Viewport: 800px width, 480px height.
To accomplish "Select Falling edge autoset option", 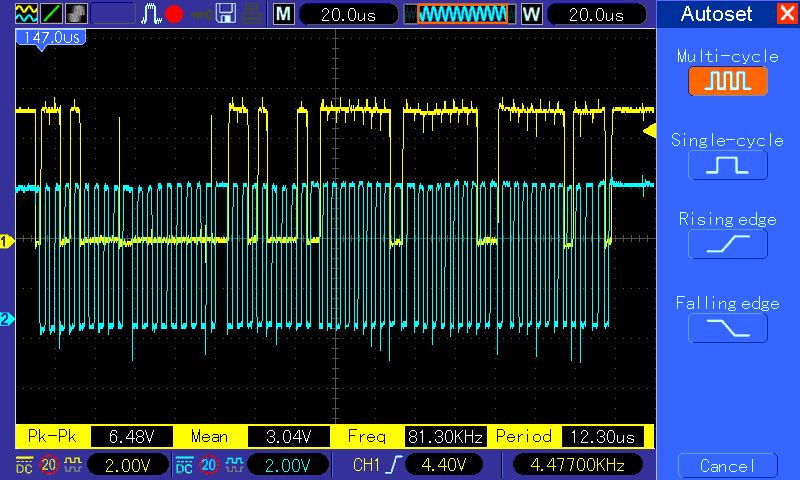I will pos(727,327).
